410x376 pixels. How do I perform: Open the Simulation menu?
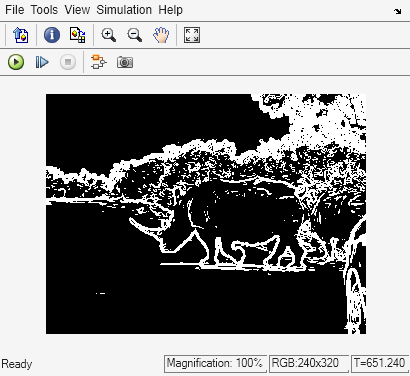124,10
